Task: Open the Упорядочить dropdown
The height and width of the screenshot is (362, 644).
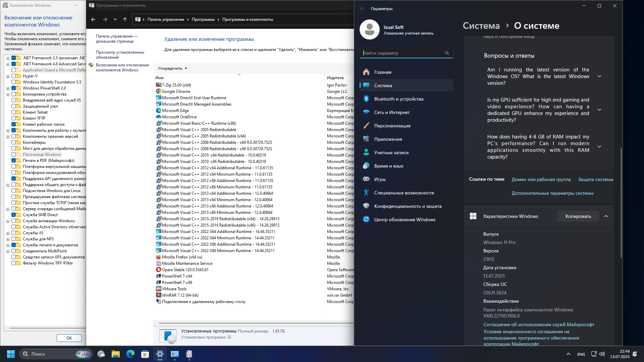Action: 172,68
